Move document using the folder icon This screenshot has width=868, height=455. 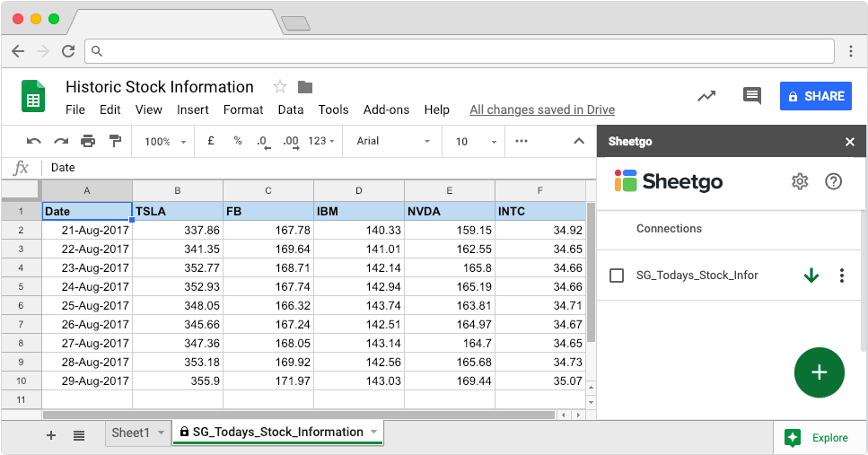pos(305,87)
